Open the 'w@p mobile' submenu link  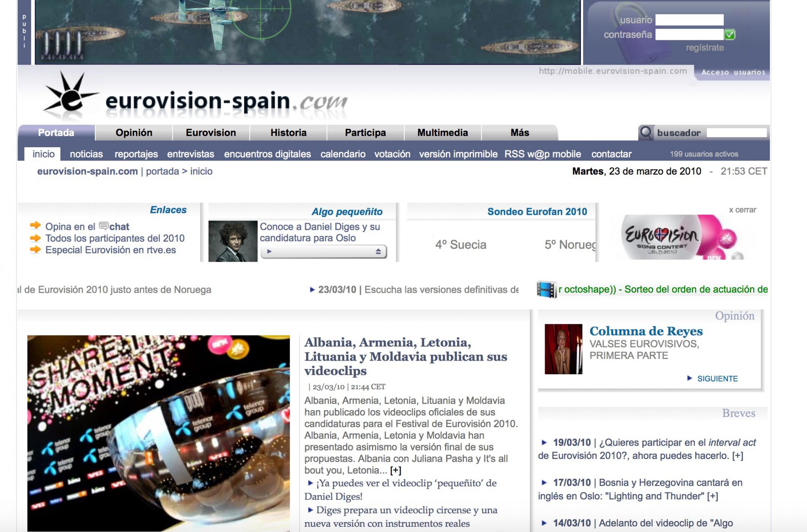point(554,154)
